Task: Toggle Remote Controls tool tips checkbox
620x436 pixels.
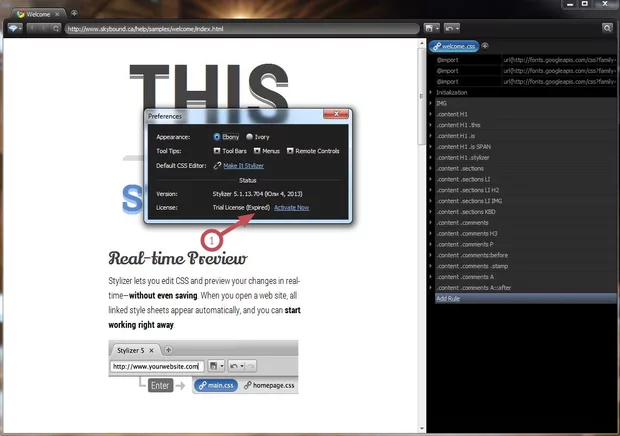Action: click(x=290, y=151)
